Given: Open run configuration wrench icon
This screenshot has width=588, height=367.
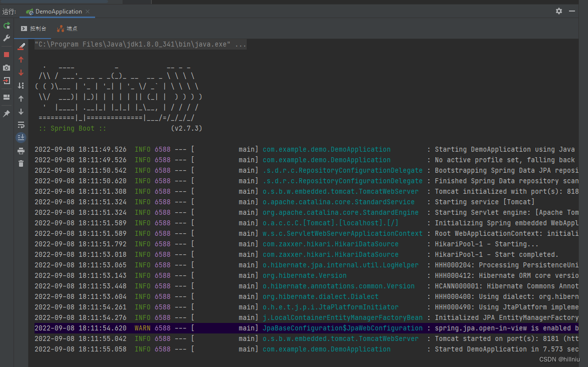Looking at the screenshot, I should pos(7,38).
